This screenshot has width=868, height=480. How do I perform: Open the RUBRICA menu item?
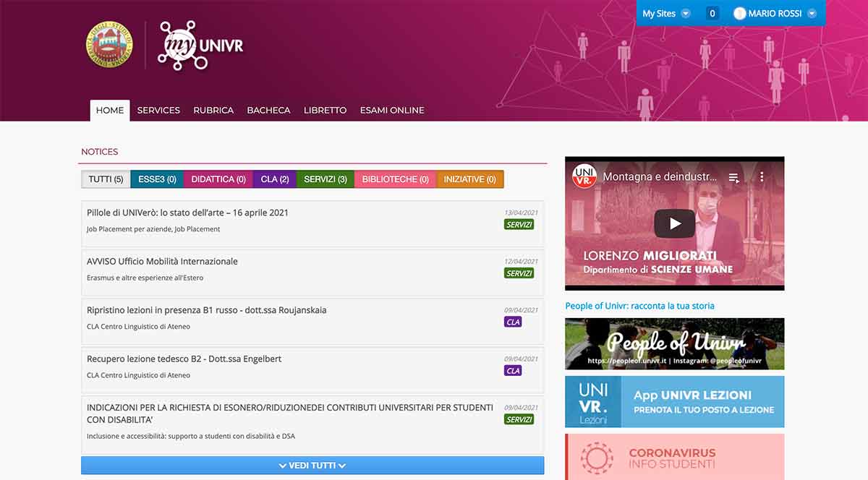point(213,111)
